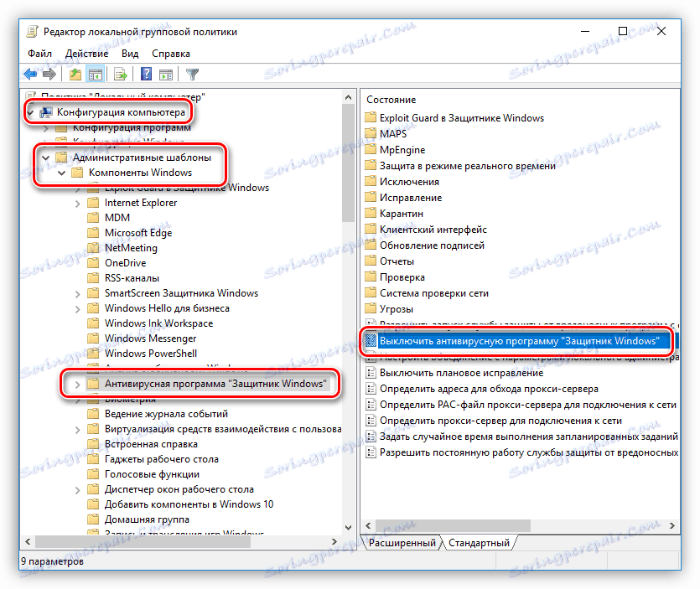Collapse the Административные шаблоны node
Viewport: 700px width, 589px height.
45,158
